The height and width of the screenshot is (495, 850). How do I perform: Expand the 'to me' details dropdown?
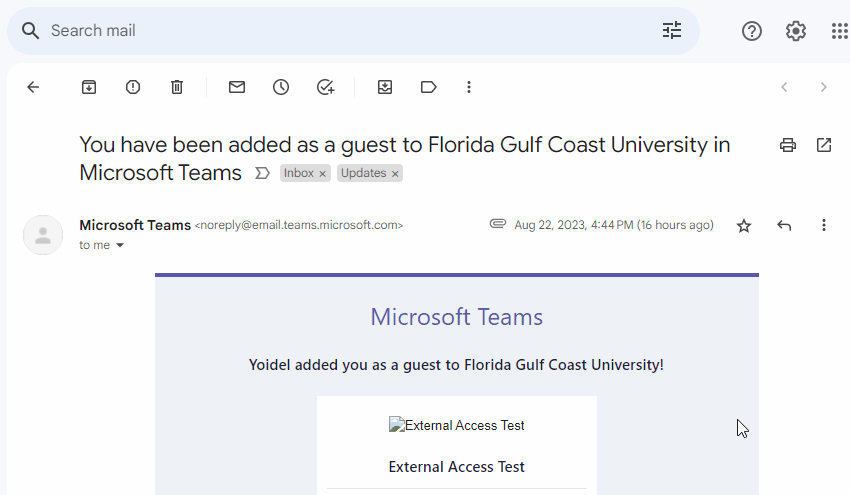tap(120, 245)
